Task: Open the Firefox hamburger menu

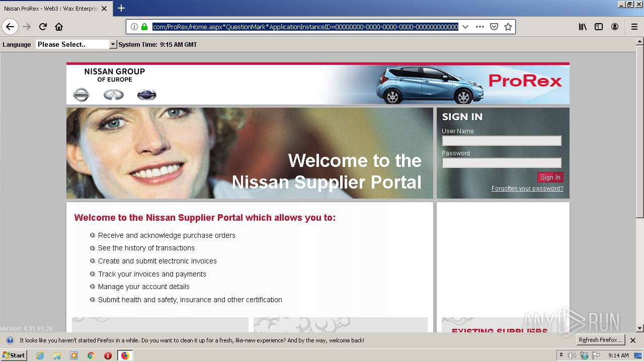Action: (x=634, y=27)
